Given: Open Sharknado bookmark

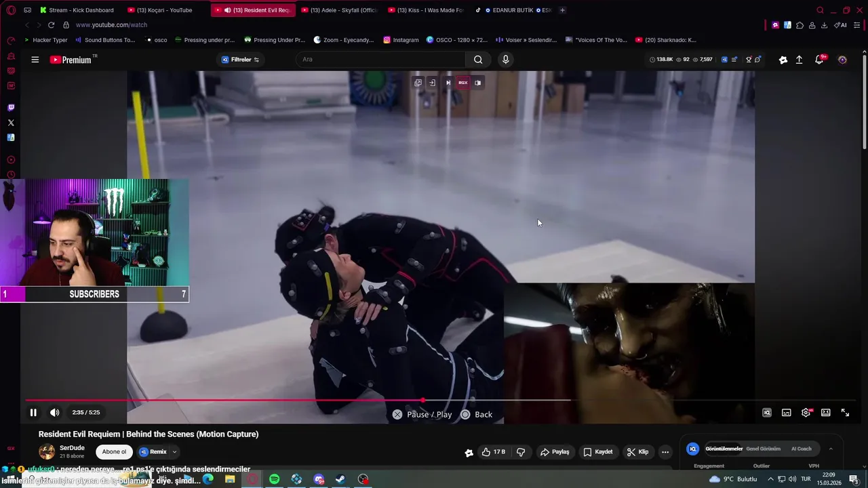Looking at the screenshot, I should (666, 40).
